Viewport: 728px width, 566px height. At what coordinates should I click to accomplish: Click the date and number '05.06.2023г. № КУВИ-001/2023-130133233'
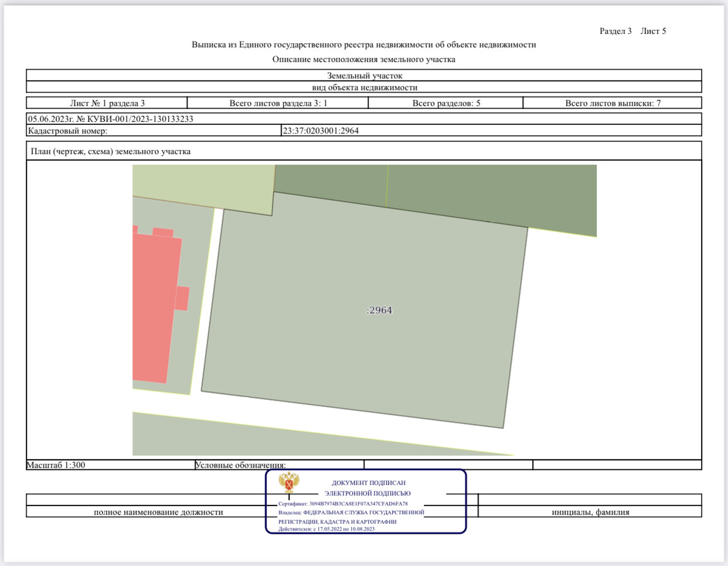coord(111,119)
